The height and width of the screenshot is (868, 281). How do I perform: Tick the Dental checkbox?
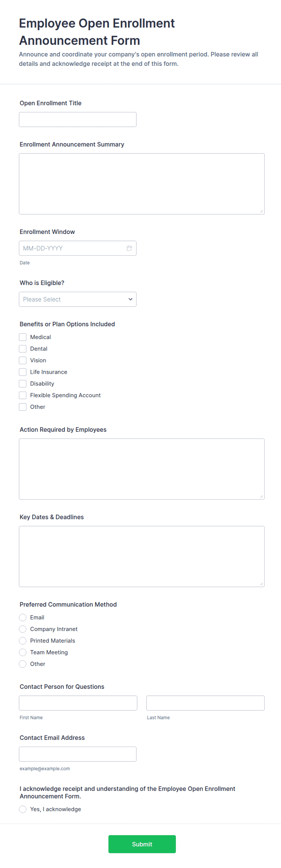tap(23, 349)
